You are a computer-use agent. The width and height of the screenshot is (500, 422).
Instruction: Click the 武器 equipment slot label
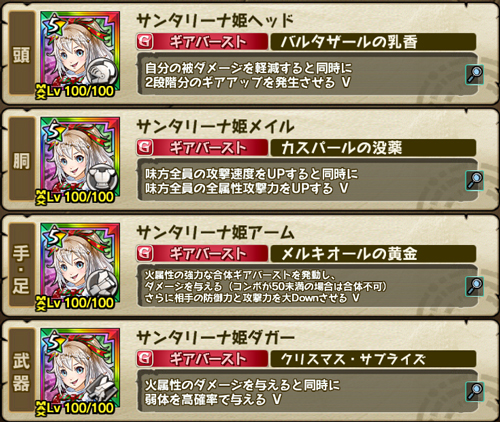(22, 370)
